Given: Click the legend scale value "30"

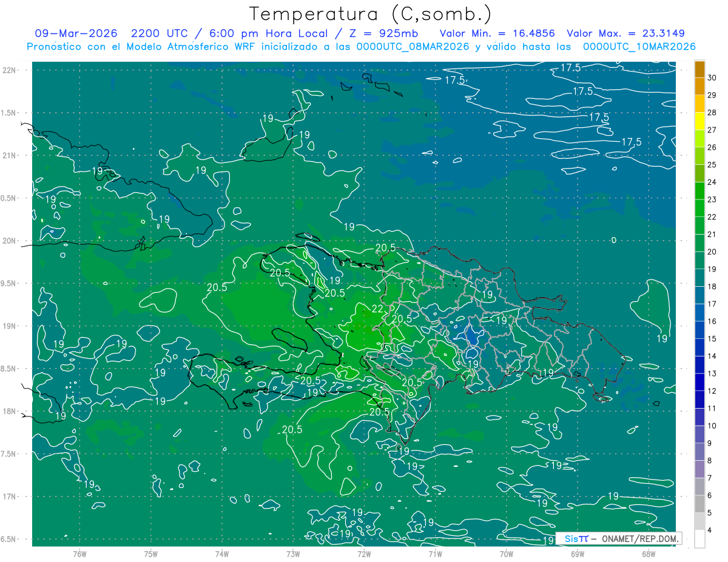Looking at the screenshot, I should pyautogui.click(x=712, y=78).
